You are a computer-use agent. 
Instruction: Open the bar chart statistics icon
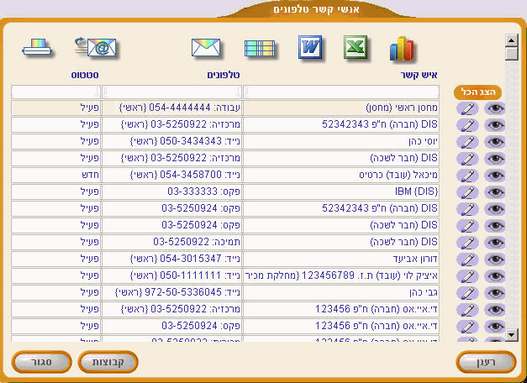402,49
